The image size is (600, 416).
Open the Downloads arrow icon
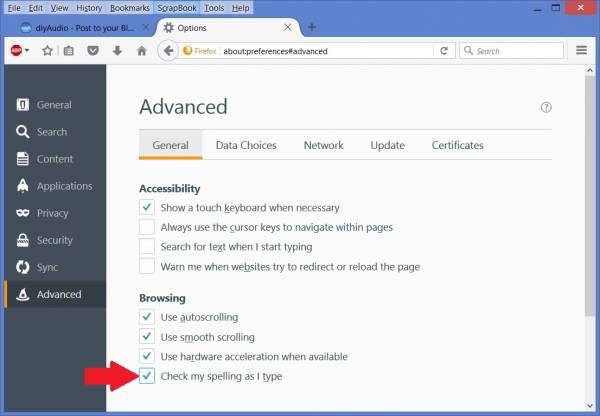pos(117,51)
